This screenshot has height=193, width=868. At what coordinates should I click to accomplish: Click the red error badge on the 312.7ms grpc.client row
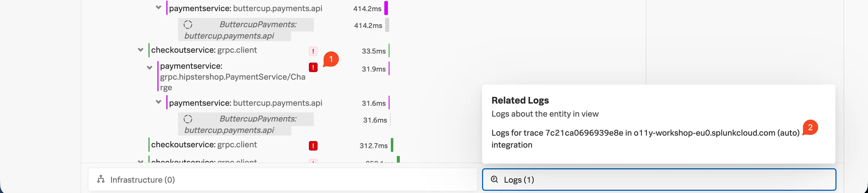(x=313, y=146)
